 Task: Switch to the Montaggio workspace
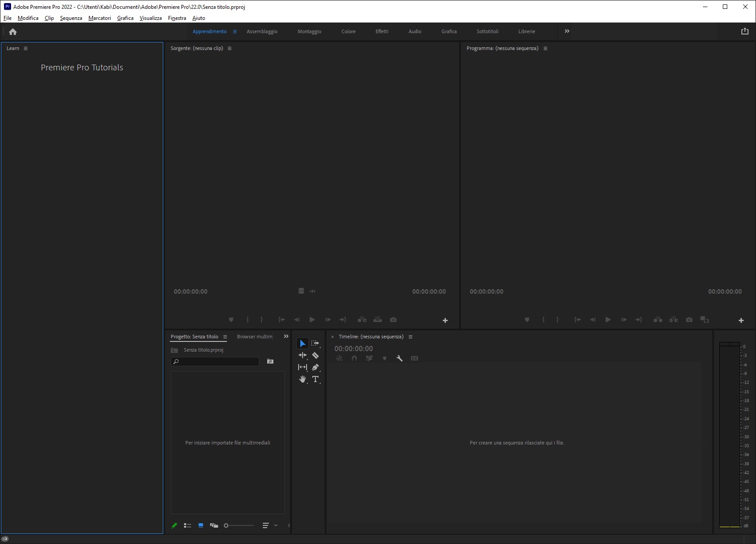310,31
